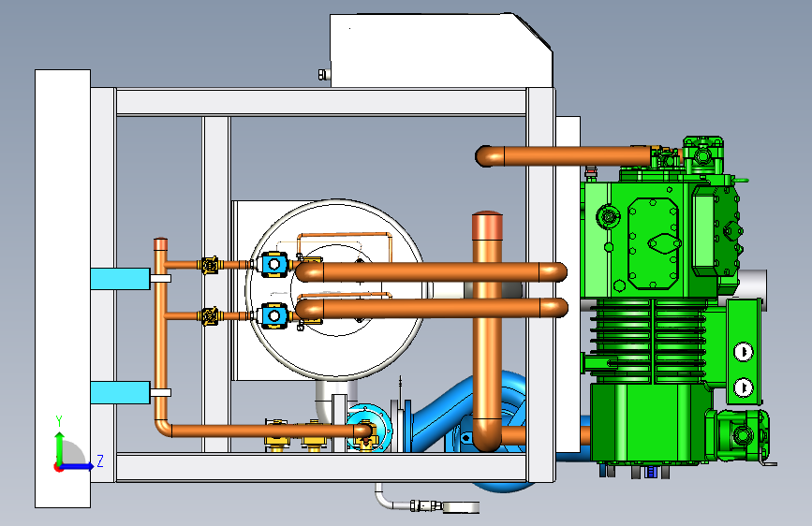
Task: Click the red origin point of the coordinate triad
Action: tap(58, 467)
